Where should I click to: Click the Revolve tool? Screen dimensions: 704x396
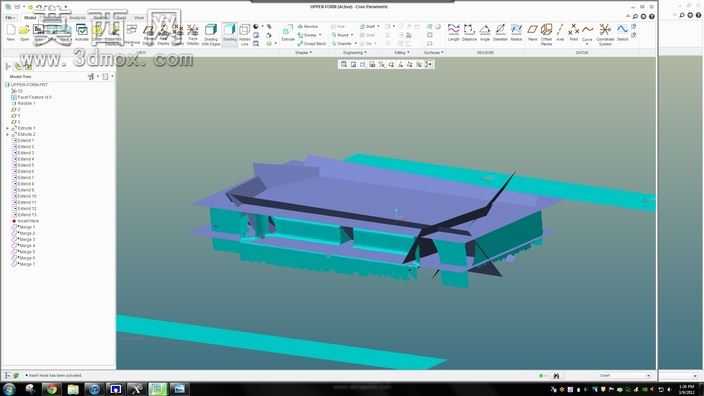pyautogui.click(x=308, y=27)
